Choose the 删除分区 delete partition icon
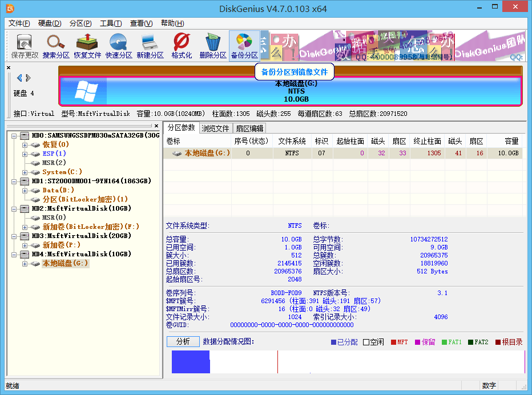 coord(213,46)
